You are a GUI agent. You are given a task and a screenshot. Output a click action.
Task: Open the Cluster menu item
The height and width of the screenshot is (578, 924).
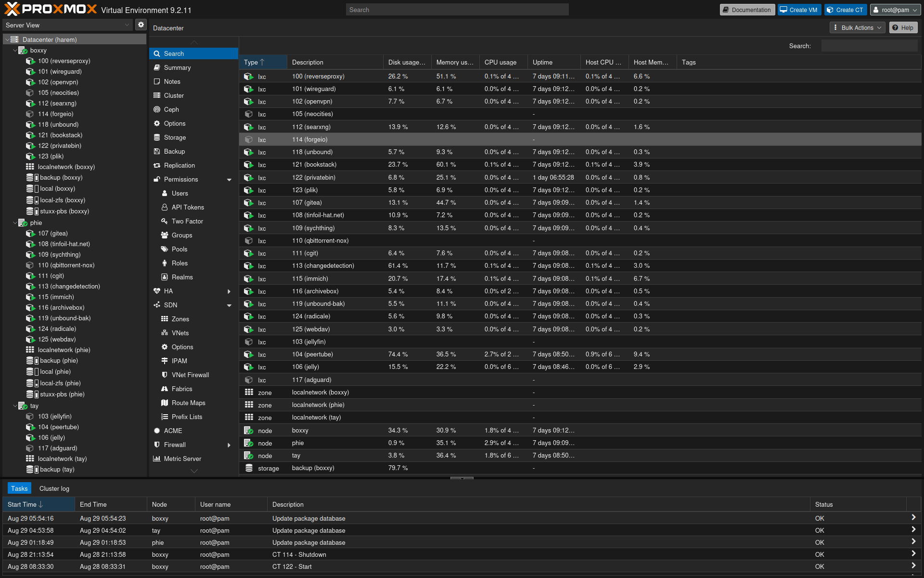click(x=194, y=95)
